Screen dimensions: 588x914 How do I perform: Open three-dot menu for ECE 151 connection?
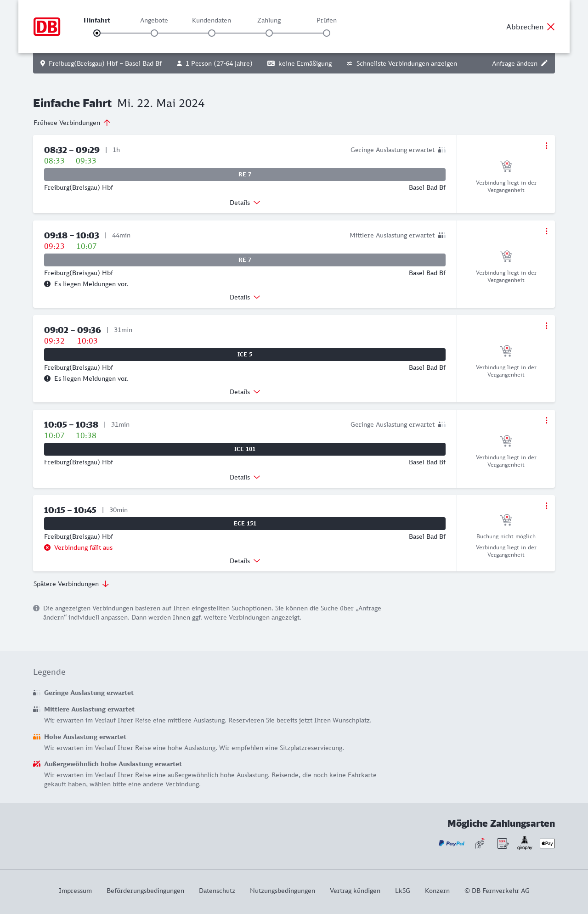[546, 506]
